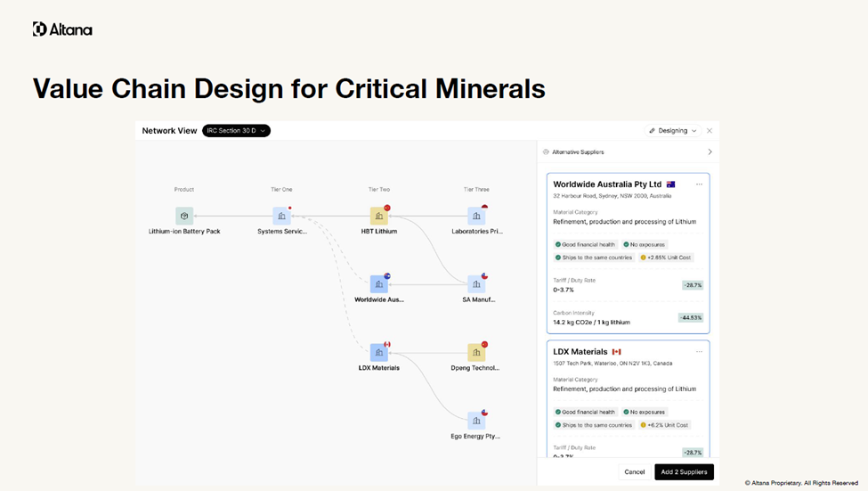Click 32 Harbour Road Sydney address text

612,196
